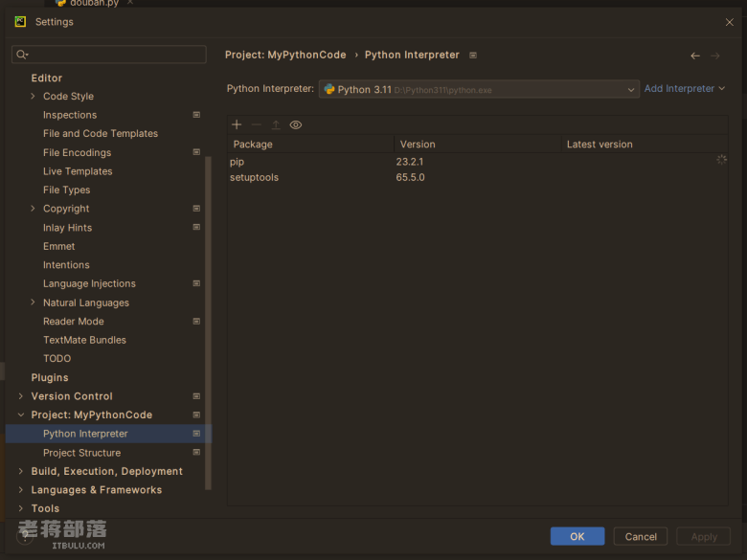This screenshot has height=560, width=747.
Task: Click the Package column header
Action: pyautogui.click(x=310, y=145)
